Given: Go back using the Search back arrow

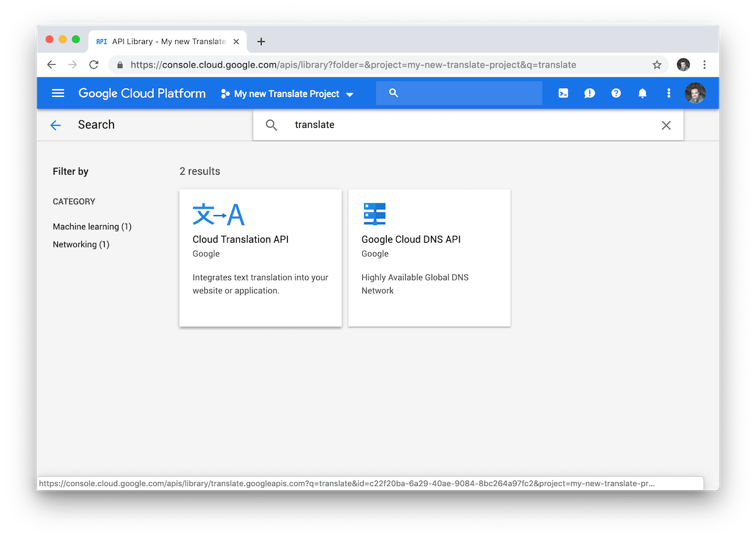Looking at the screenshot, I should click(55, 125).
